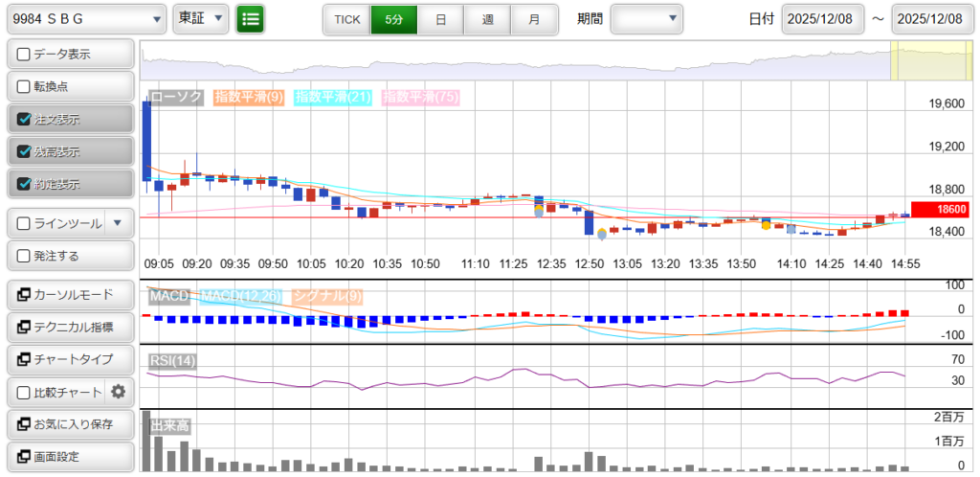This screenshot has height=477, width=980.
Task: Click the yellow order marker near 12:35
Action: [x=539, y=209]
